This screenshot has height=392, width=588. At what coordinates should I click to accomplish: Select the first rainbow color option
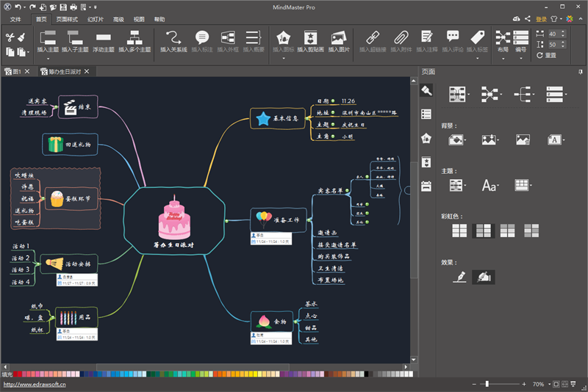[459, 231]
